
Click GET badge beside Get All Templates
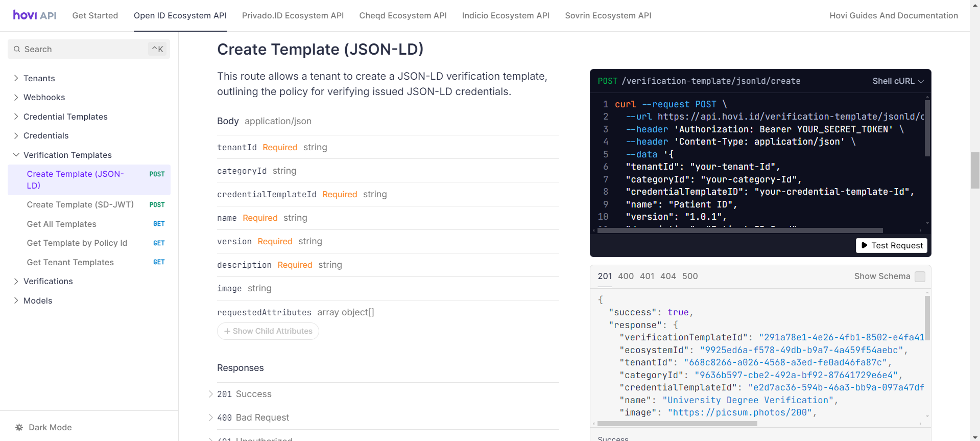(159, 224)
